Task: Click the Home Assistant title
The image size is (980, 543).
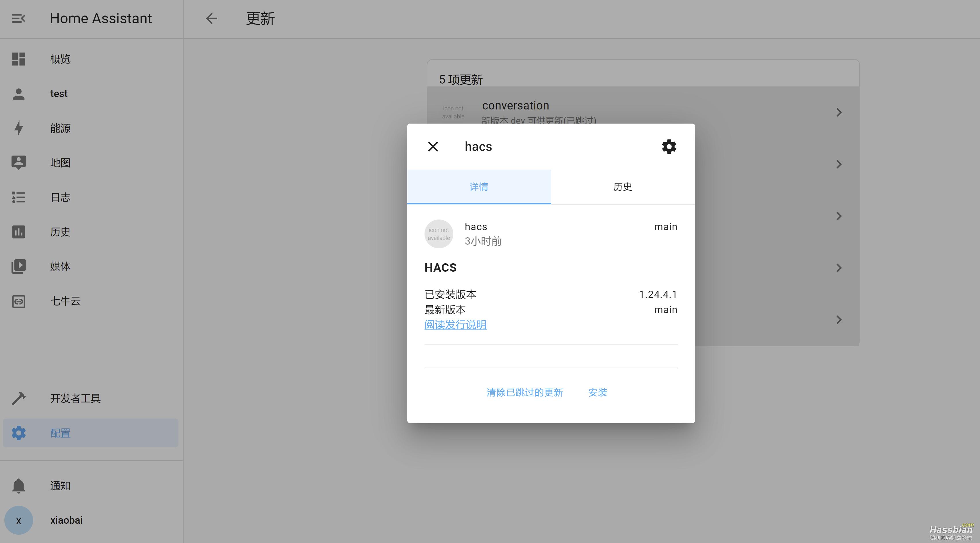Action: (x=101, y=18)
